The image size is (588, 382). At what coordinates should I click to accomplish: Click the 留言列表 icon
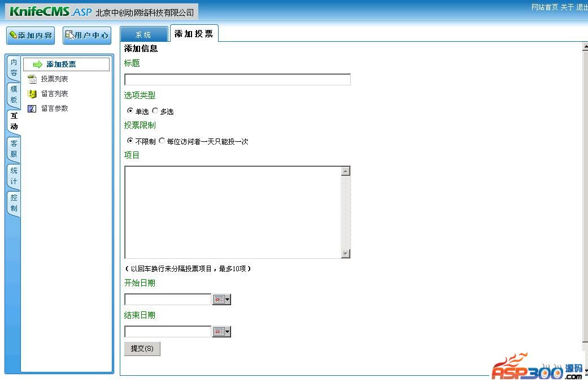point(32,94)
